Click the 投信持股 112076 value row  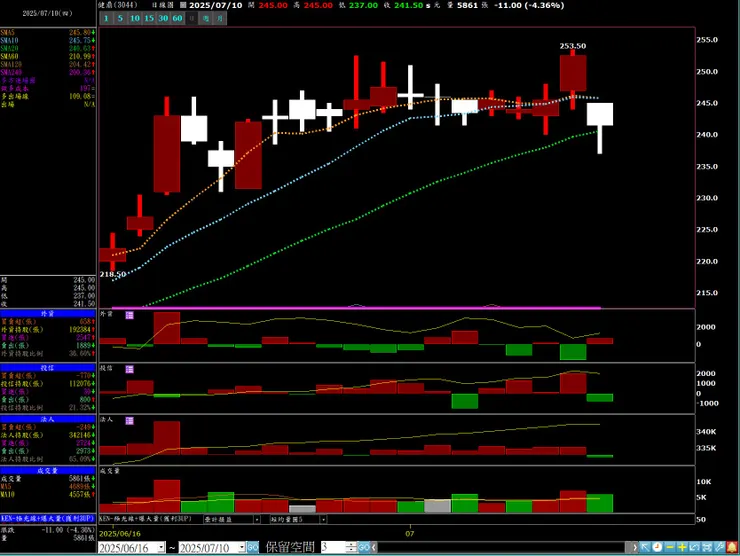pos(48,384)
